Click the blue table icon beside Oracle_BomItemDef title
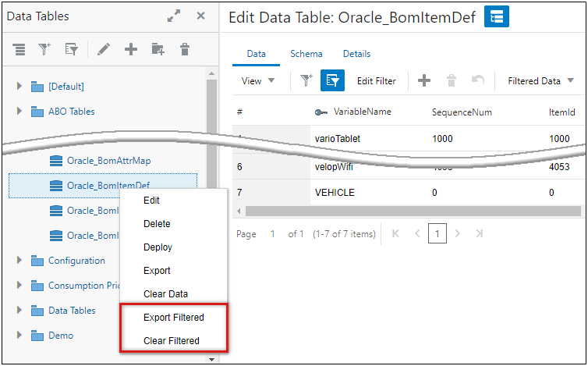The image size is (588, 366). pyautogui.click(x=497, y=16)
